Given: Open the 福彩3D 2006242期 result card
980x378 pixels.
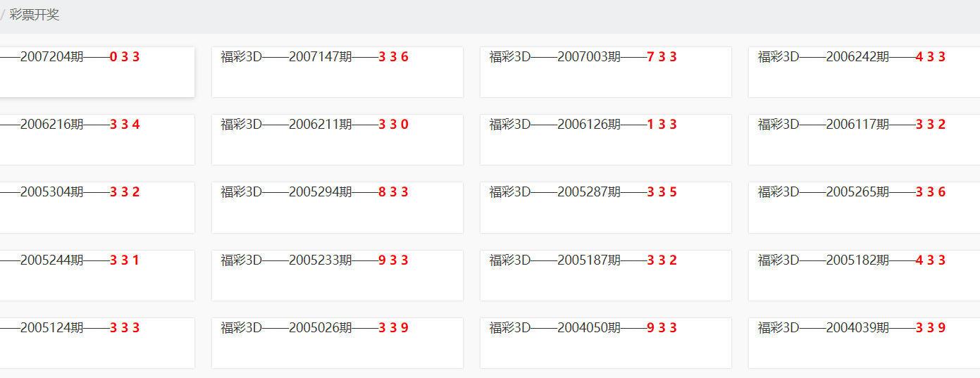Looking at the screenshot, I should [864, 72].
